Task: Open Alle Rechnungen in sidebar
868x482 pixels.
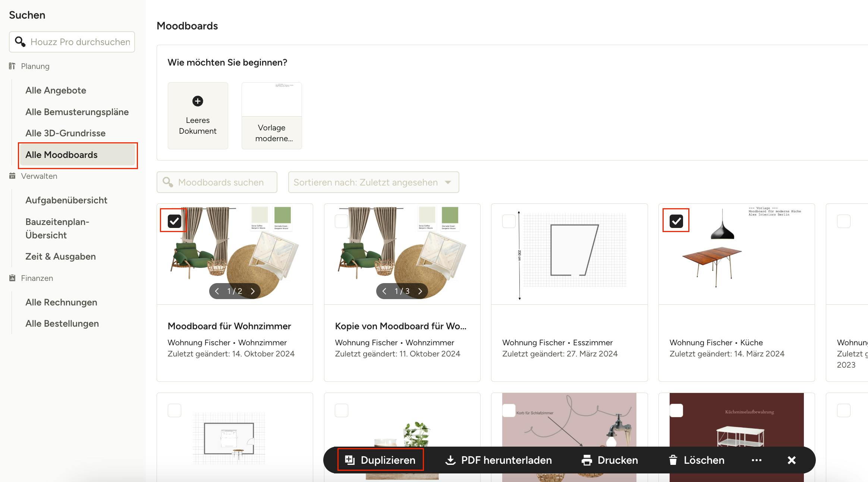Action: point(62,302)
